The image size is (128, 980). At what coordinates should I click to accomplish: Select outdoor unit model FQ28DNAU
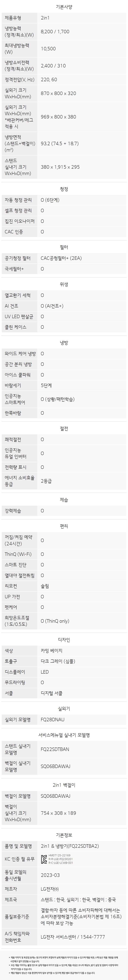tap(53, 720)
